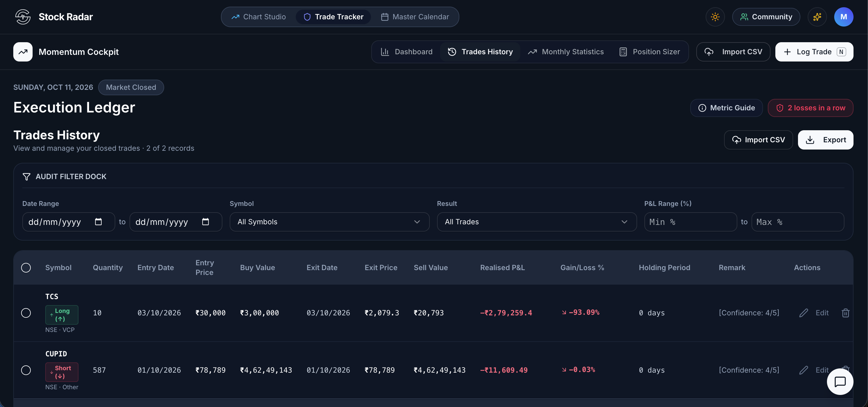The height and width of the screenshot is (407, 868).
Task: Click the Market Closed status badge
Action: [131, 87]
